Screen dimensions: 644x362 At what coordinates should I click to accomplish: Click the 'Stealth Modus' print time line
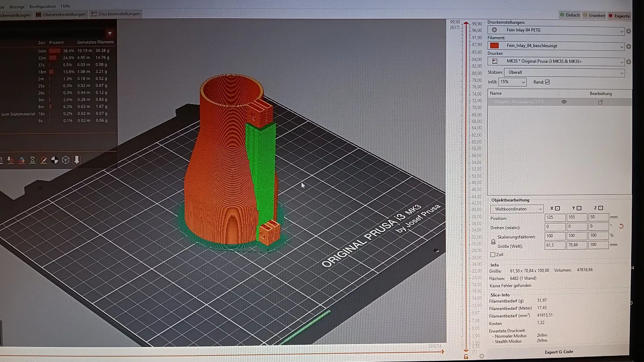click(x=519, y=341)
